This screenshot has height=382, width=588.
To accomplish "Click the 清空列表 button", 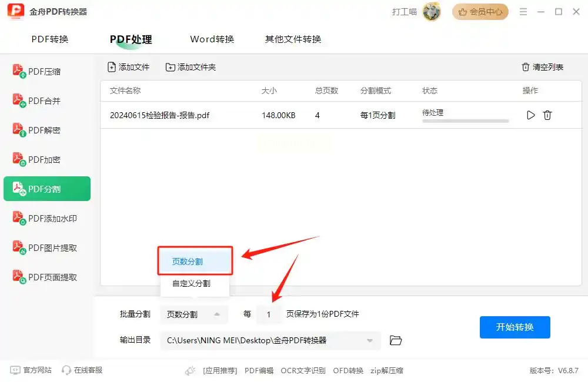I will (543, 67).
